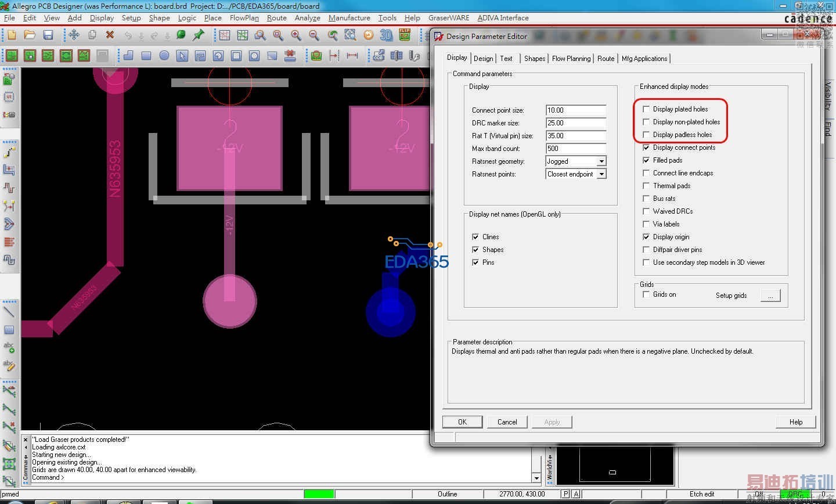Select the circle shape add icon
Screen dimensions: 836x504
[164, 56]
